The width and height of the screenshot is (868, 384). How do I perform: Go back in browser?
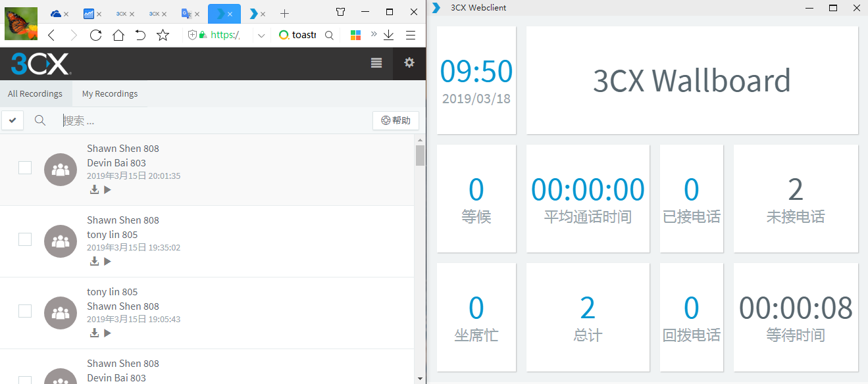pyautogui.click(x=51, y=35)
